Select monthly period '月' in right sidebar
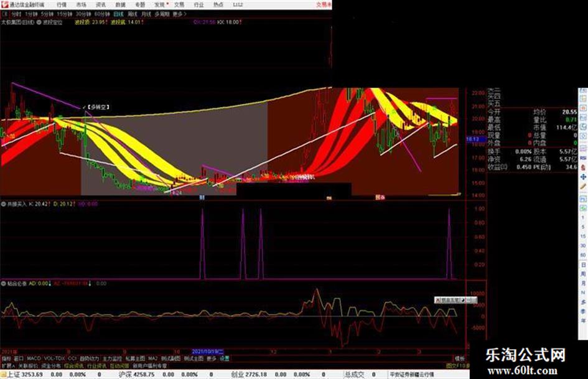The image size is (588, 379). (x=583, y=283)
